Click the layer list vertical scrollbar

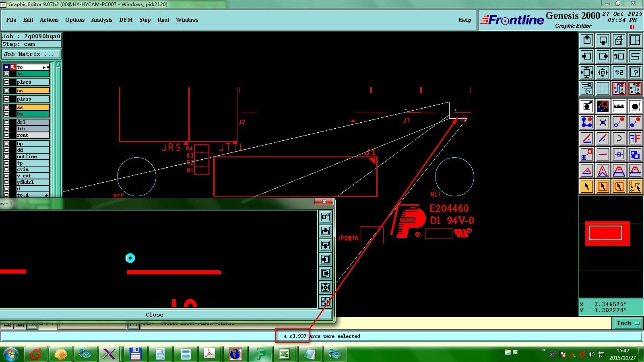(x=59, y=129)
